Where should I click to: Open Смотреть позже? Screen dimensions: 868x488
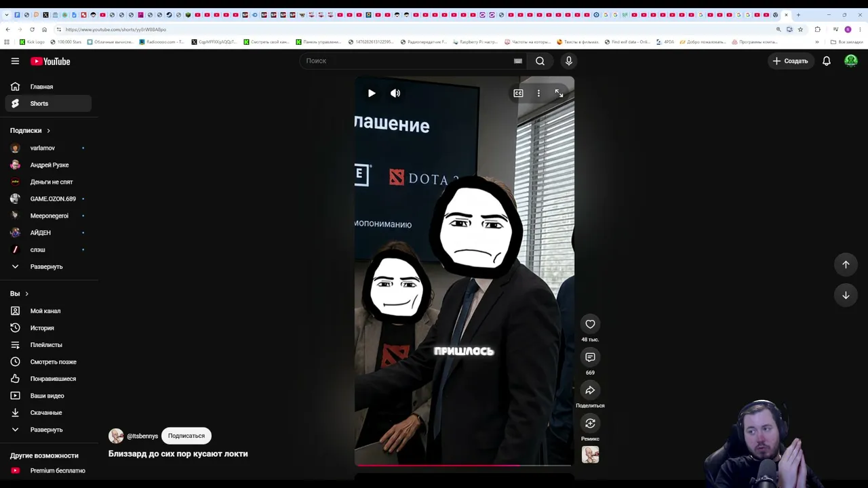pyautogui.click(x=48, y=362)
